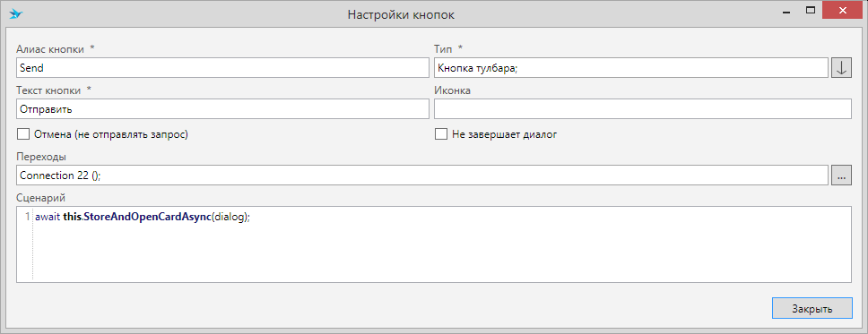Open the Тип selection down-arrow button

point(841,69)
